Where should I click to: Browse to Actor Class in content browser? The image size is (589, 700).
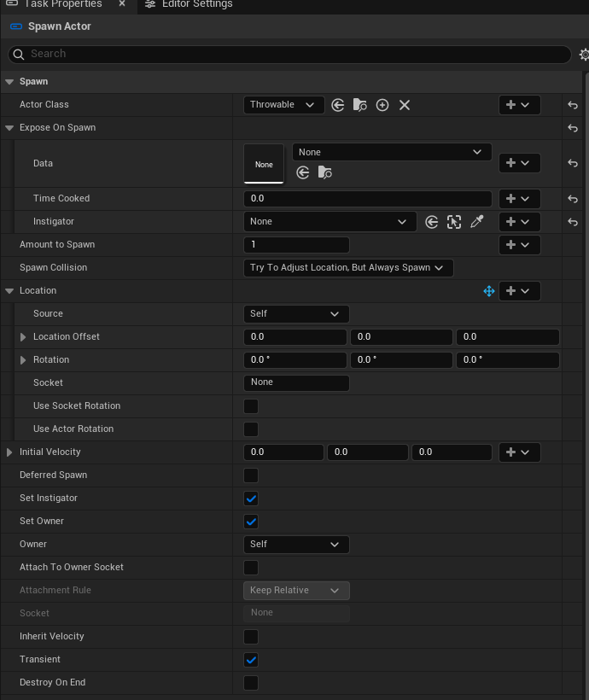coord(360,105)
